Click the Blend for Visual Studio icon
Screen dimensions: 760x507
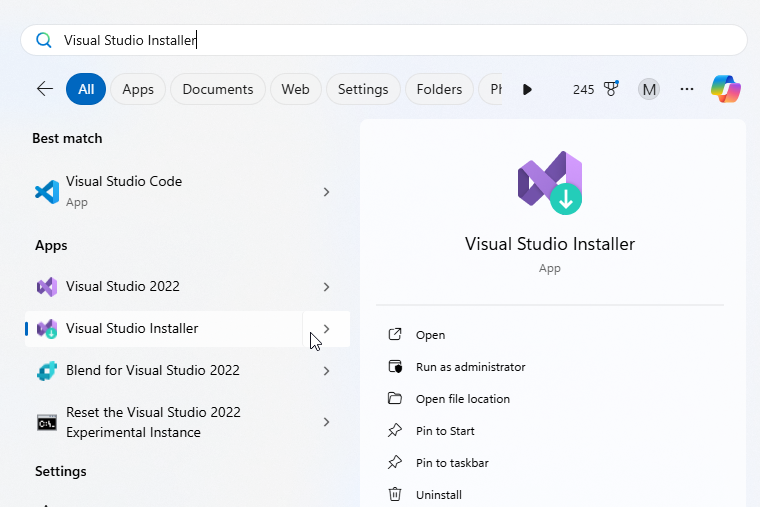coord(47,371)
